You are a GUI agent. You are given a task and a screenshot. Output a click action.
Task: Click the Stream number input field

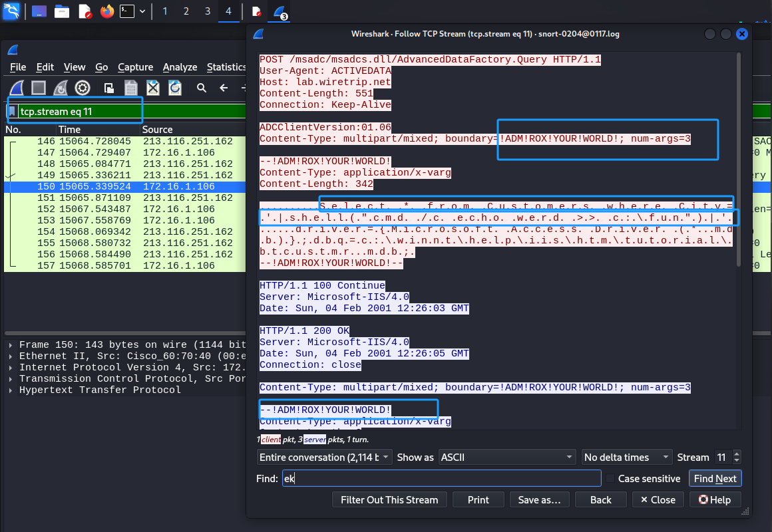[x=722, y=458]
